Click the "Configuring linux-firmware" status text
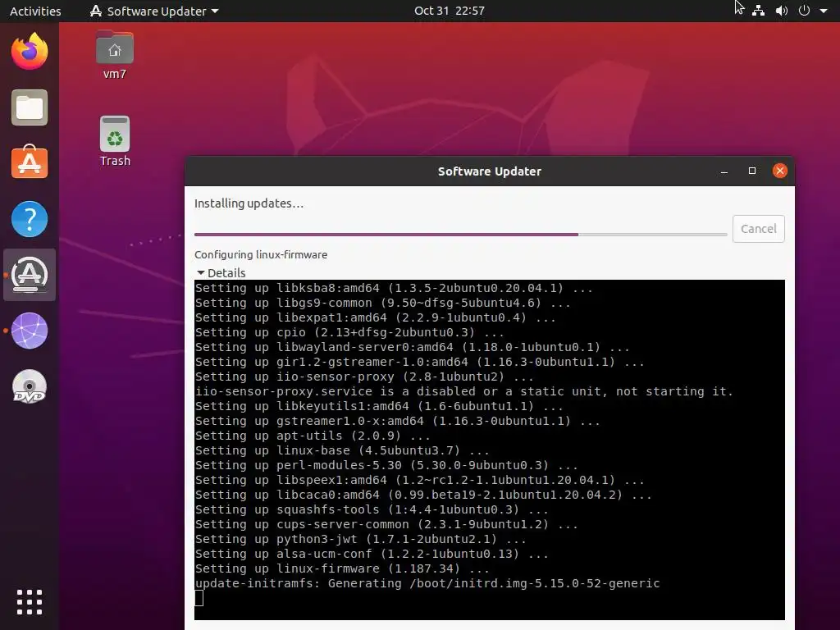This screenshot has width=840, height=630. [261, 255]
